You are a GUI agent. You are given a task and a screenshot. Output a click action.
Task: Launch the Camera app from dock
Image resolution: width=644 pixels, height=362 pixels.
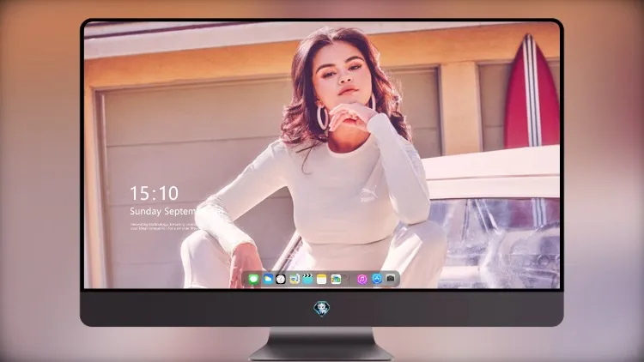click(x=391, y=279)
